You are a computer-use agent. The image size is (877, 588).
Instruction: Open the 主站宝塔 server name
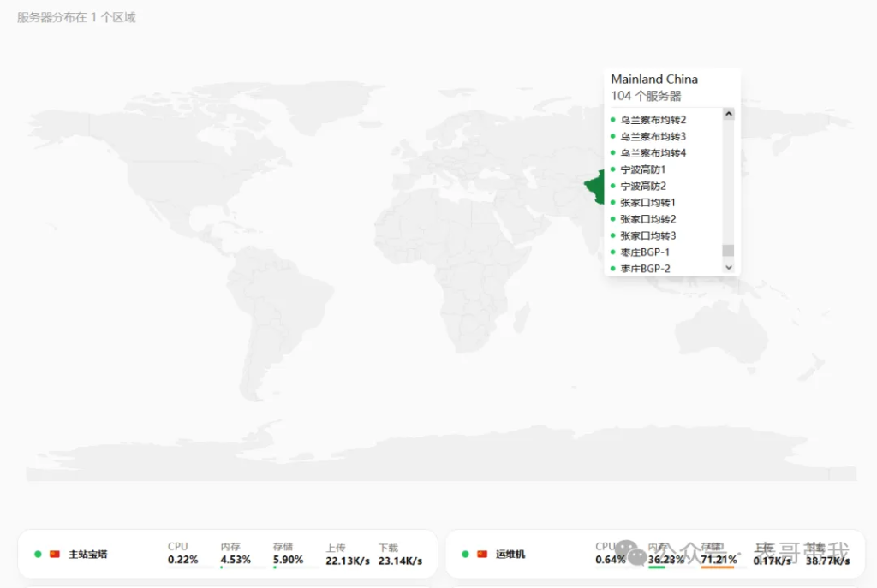[88, 554]
